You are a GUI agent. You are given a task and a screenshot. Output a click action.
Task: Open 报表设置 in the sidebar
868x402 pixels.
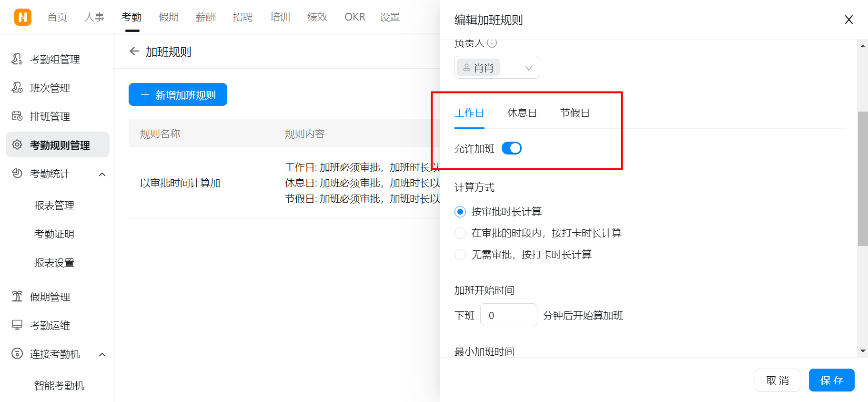[54, 263]
